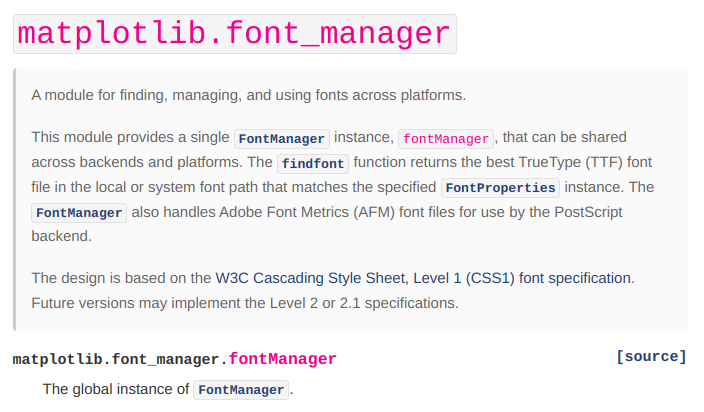Open FontManager link in 'The global instance of'
This screenshot has width=704, height=412.
pos(241,390)
